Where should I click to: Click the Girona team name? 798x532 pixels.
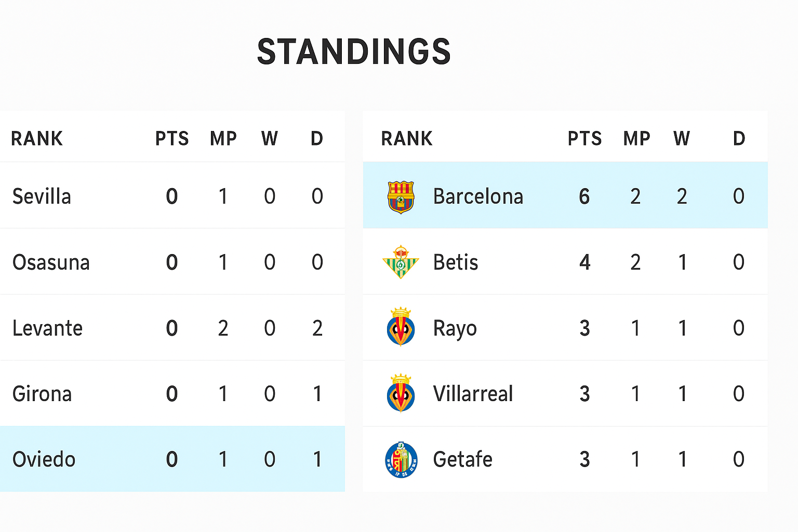tap(42, 394)
